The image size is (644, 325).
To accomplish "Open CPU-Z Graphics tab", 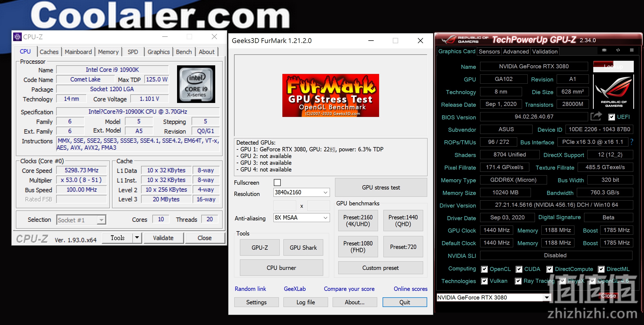I will click(159, 52).
